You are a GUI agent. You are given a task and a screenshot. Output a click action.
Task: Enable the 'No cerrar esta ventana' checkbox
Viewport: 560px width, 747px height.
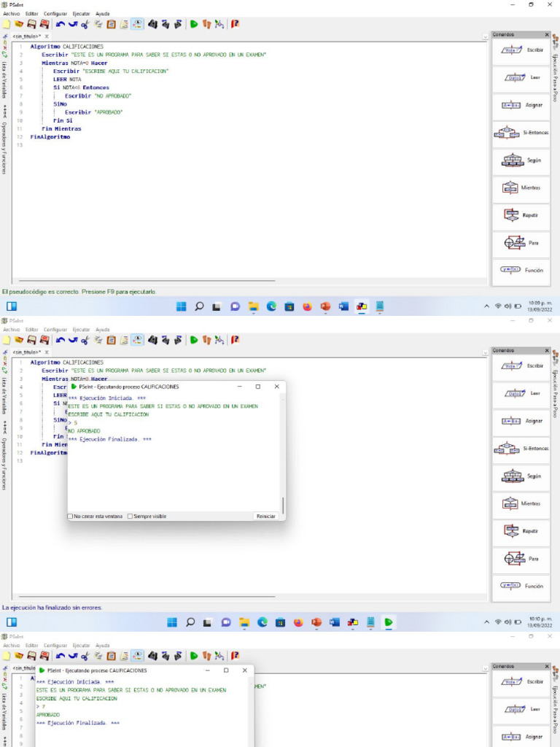coord(71,516)
